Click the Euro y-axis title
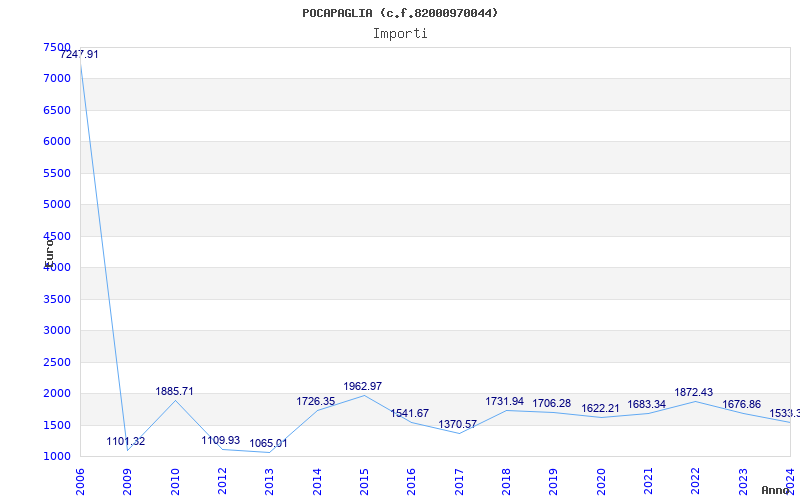 (48, 251)
